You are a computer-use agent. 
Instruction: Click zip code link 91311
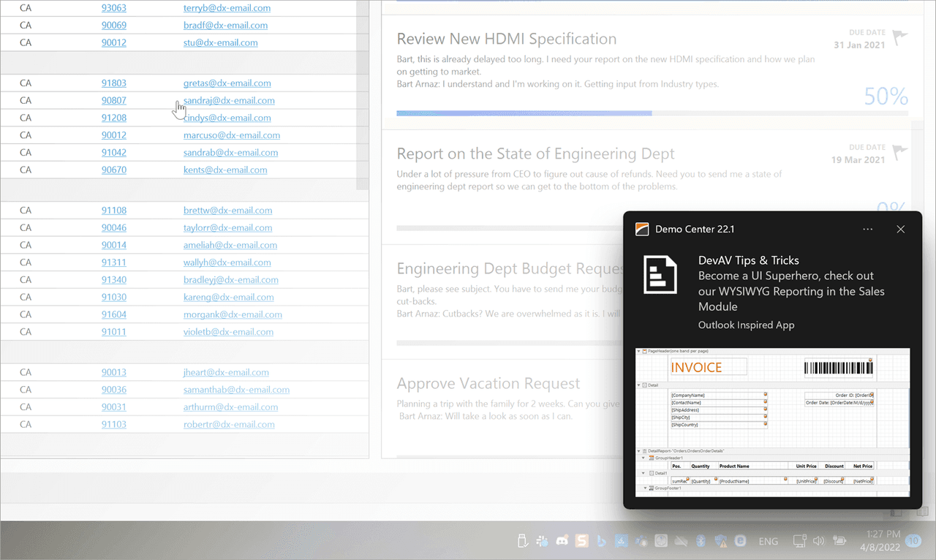[x=114, y=262]
